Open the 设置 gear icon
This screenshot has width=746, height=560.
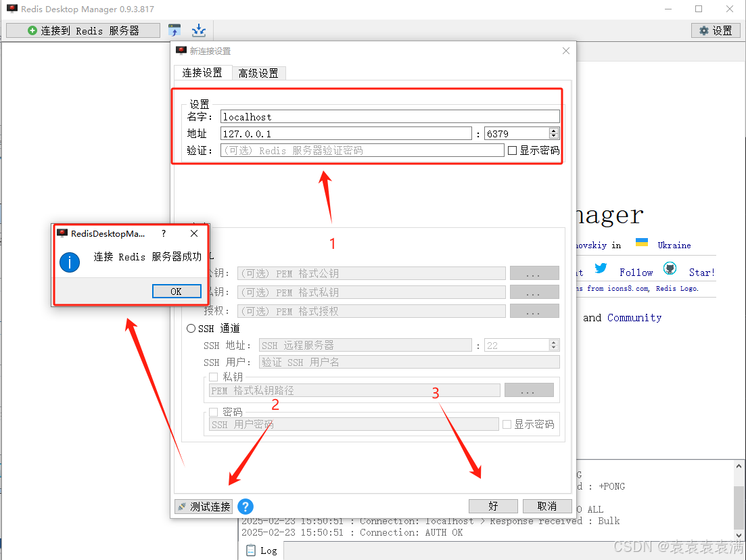point(715,30)
